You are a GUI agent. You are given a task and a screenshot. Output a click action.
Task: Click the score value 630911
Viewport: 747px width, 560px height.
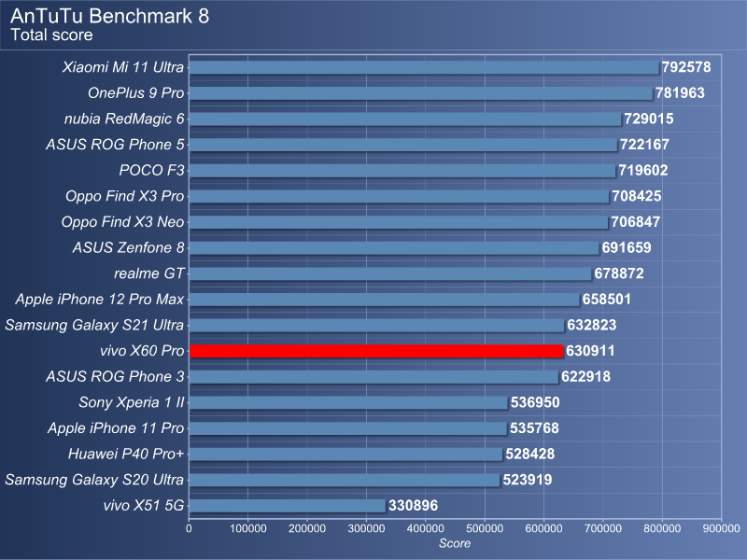click(x=590, y=351)
